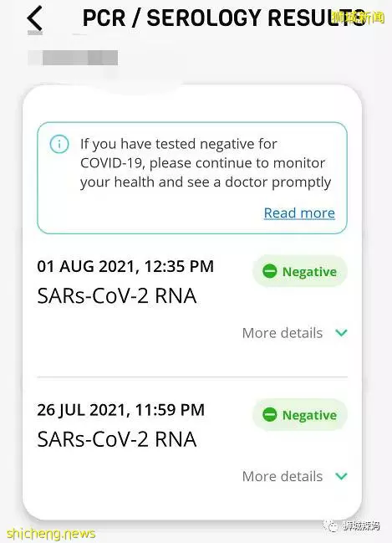Click the second SARs-CoV-2 RNA test name
Screen dimensions: 392x543
[x=116, y=439]
